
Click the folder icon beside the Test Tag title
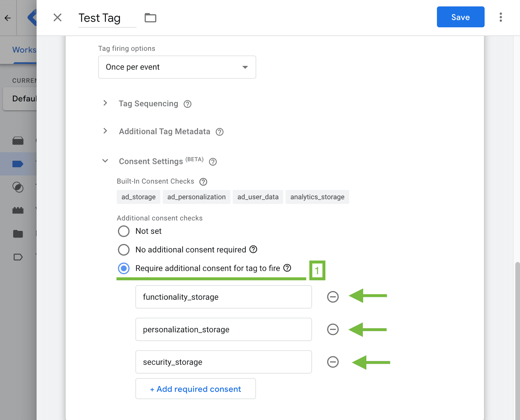(x=150, y=18)
